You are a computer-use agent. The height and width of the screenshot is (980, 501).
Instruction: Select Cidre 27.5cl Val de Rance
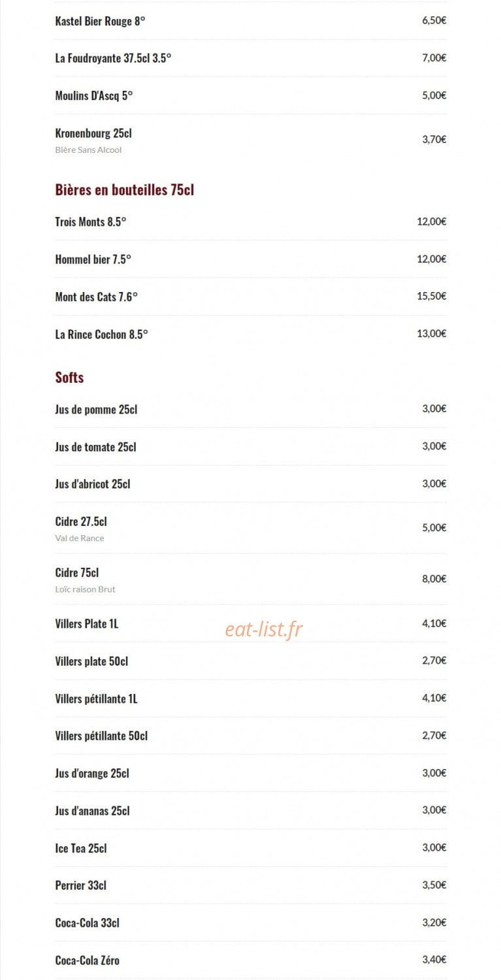point(251,528)
